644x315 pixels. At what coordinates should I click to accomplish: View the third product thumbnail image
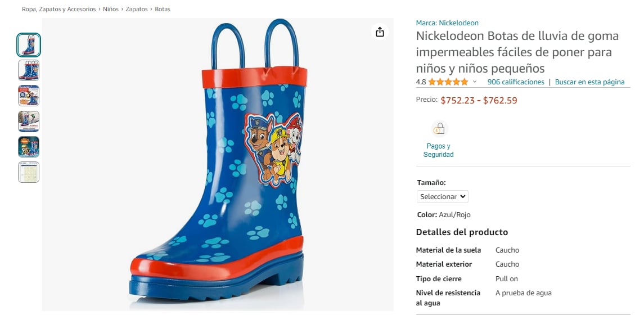tap(29, 96)
